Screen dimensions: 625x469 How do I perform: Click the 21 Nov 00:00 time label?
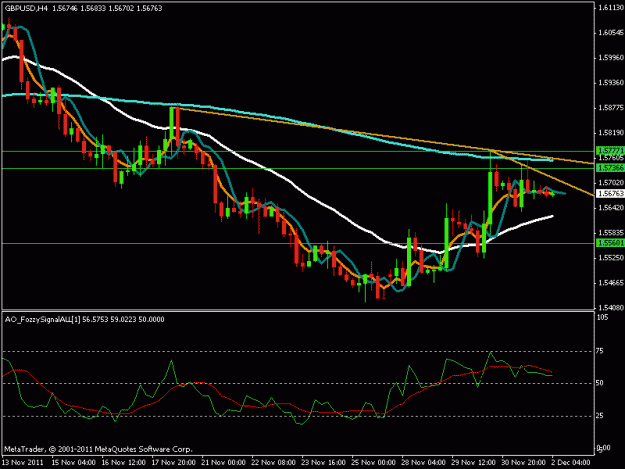[224, 463]
